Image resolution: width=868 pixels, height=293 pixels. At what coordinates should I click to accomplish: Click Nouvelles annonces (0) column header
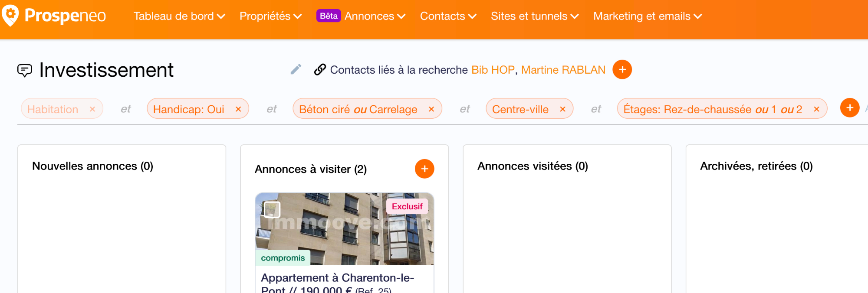point(93,166)
